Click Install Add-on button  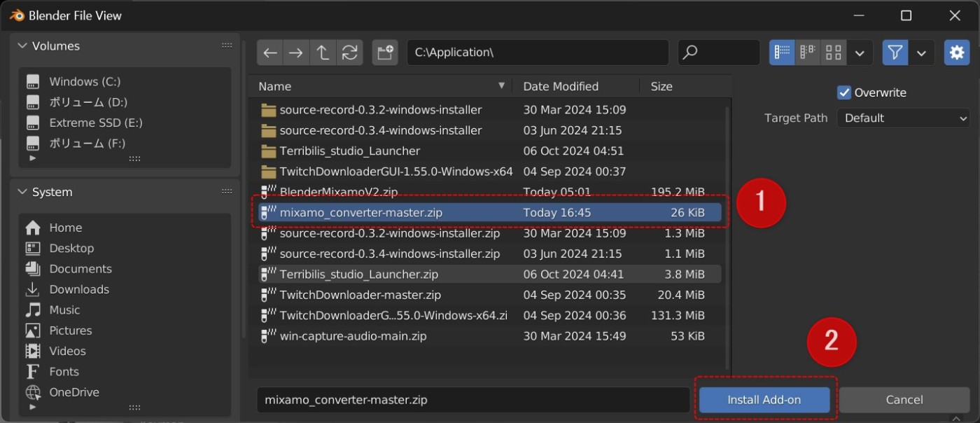(764, 400)
